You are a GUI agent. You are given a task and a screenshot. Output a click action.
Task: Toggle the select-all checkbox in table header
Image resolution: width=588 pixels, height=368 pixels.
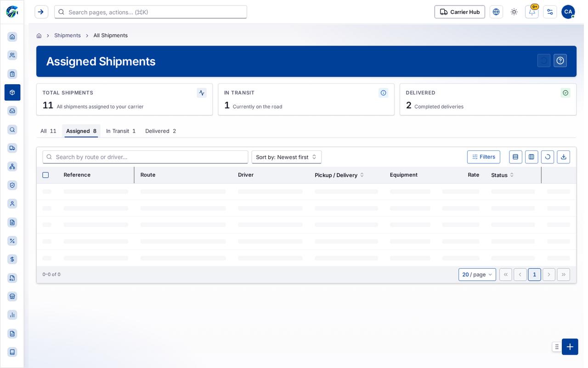pos(45,175)
